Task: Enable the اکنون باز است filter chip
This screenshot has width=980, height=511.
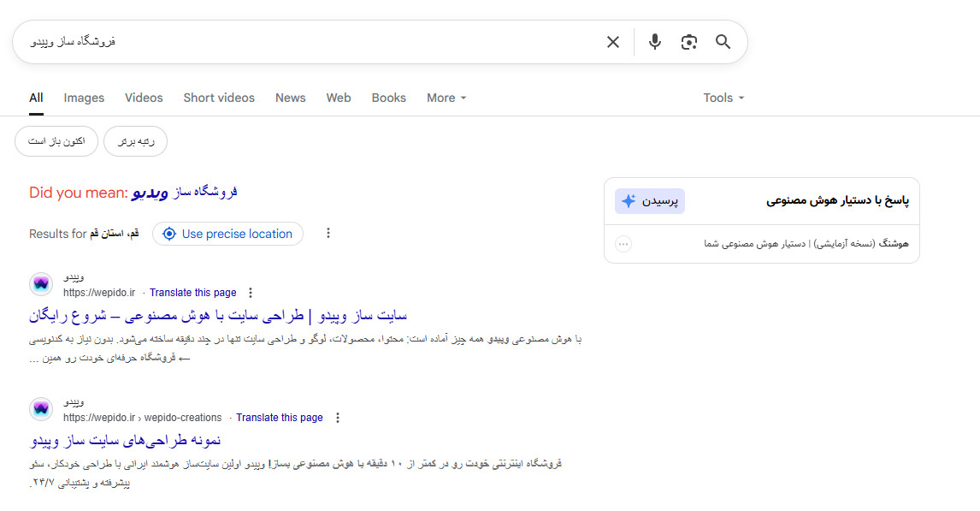Action: pos(56,141)
